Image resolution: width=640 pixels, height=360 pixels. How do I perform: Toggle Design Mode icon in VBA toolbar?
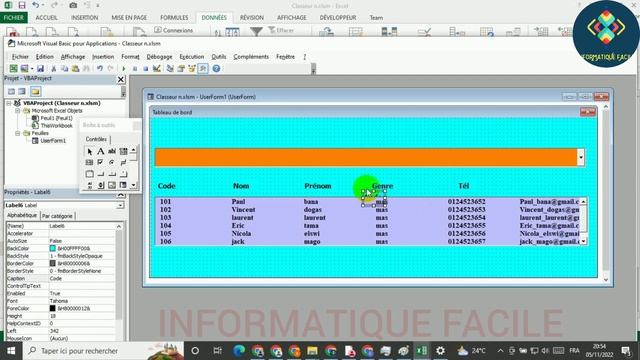pos(156,69)
